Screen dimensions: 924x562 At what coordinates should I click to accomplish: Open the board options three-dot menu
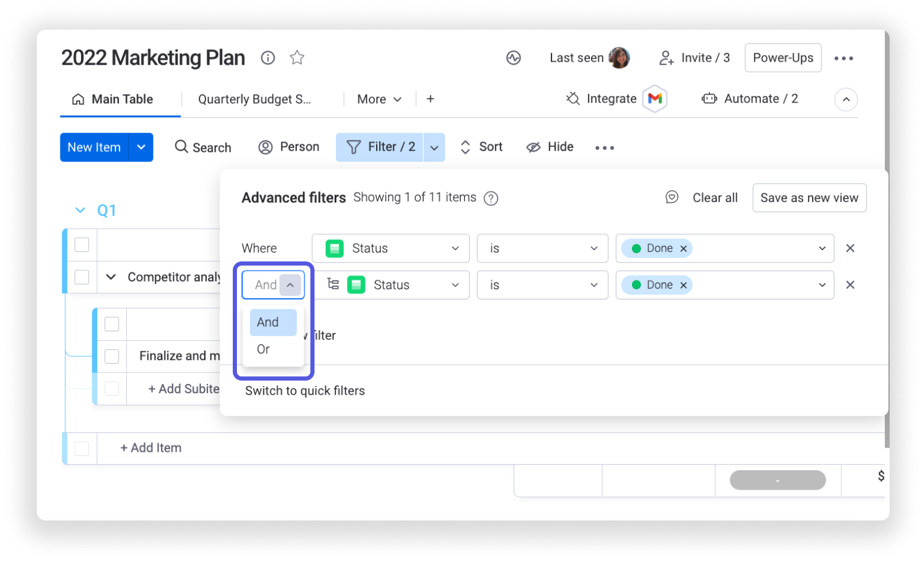843,58
